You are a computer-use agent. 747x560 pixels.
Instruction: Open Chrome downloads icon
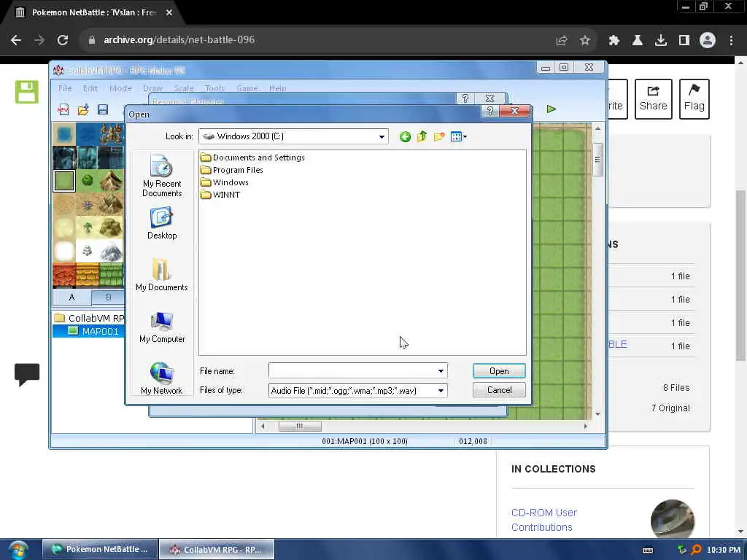point(661,41)
